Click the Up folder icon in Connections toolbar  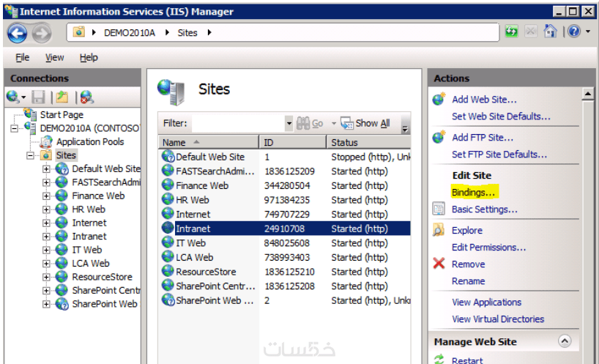coord(62,97)
